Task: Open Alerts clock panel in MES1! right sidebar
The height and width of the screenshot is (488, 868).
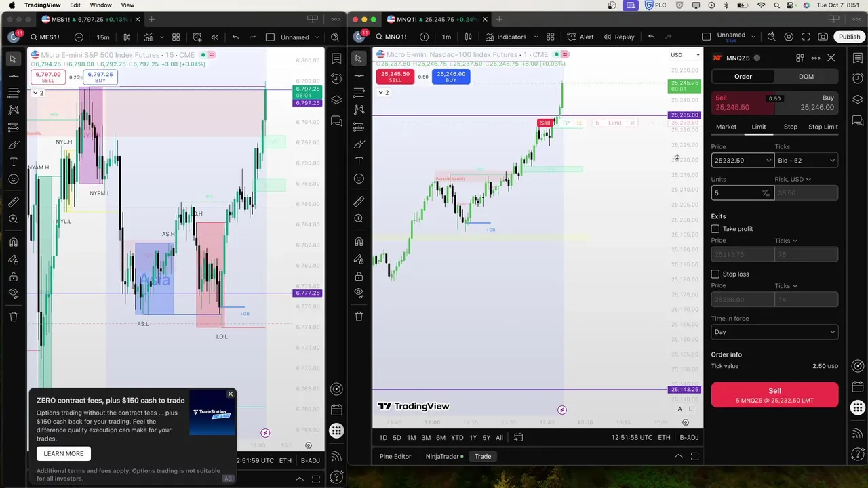Action: (x=336, y=79)
